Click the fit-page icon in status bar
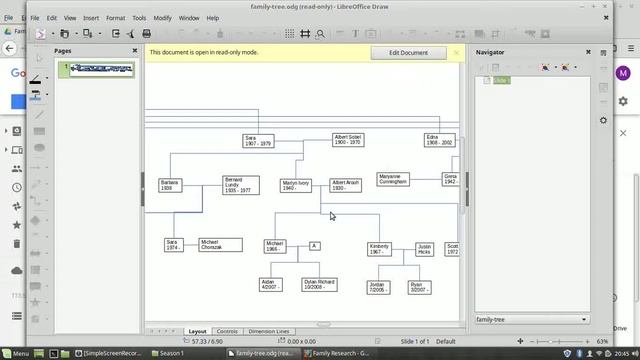This screenshot has width=640, height=360. tap(520, 341)
